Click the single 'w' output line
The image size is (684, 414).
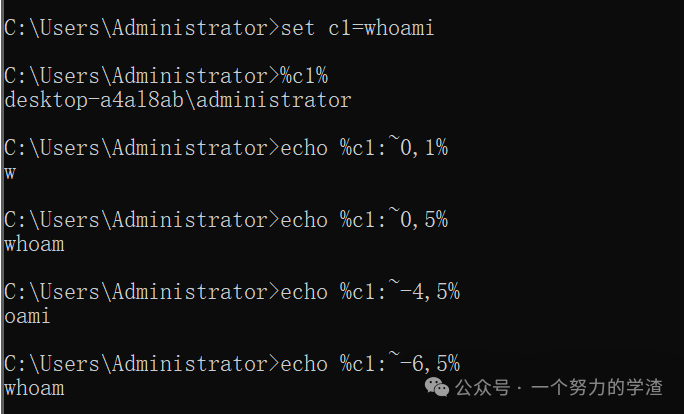pyautogui.click(x=10, y=173)
